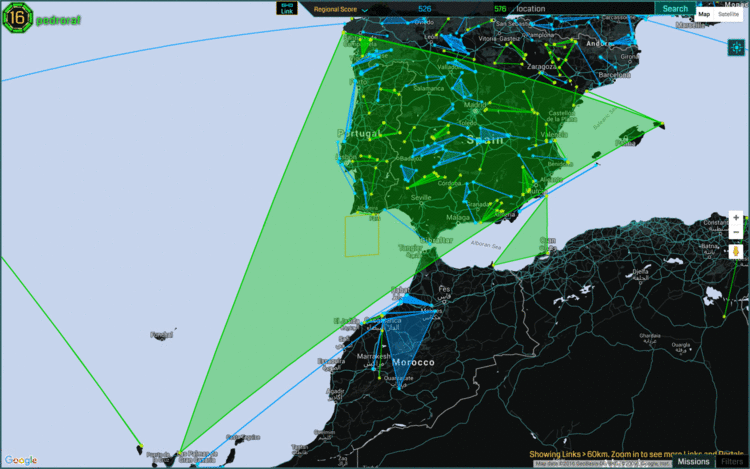This screenshot has width=750, height=469.
Task: Pick the Street View pegman icon
Action: tap(736, 251)
